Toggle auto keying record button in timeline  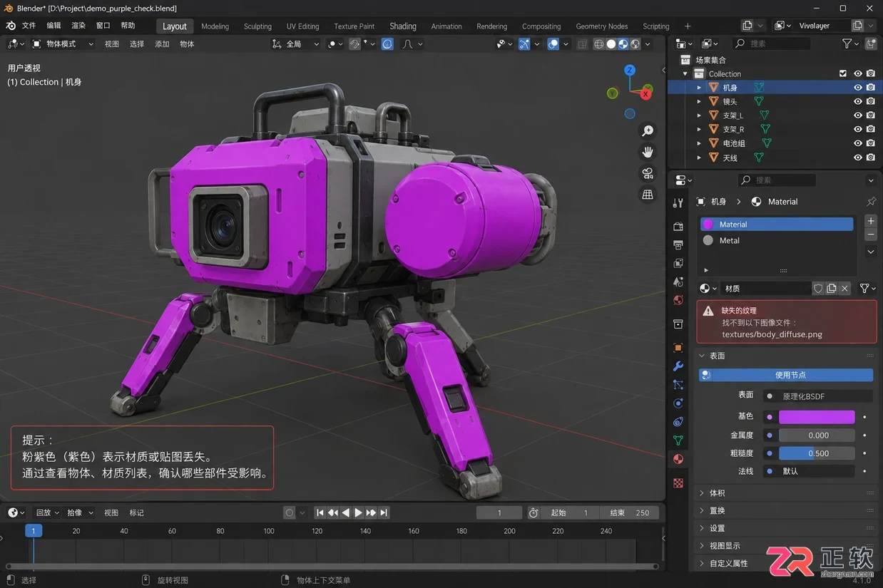coord(289,512)
